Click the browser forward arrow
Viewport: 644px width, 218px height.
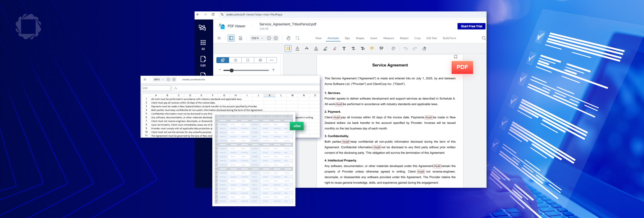click(205, 14)
